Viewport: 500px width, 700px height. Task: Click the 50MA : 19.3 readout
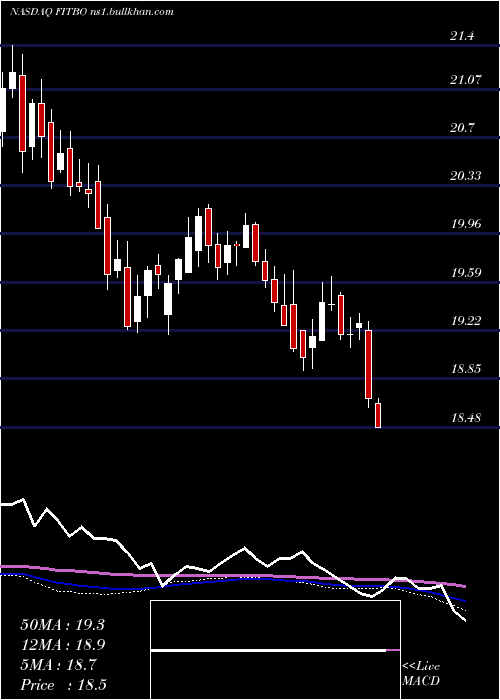click(62, 625)
